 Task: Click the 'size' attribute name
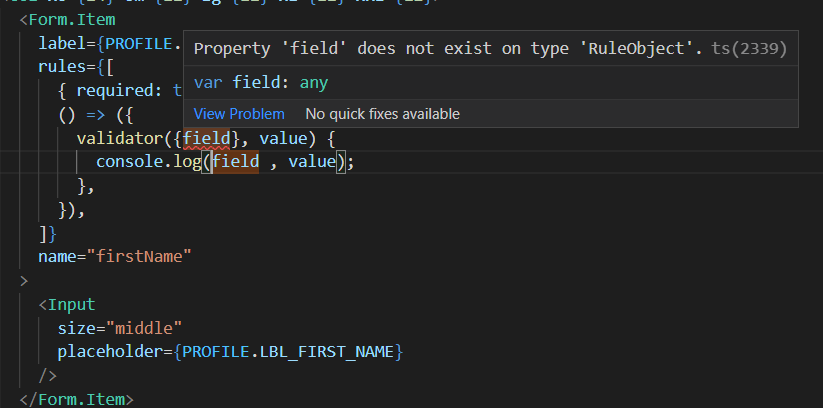pos(77,329)
